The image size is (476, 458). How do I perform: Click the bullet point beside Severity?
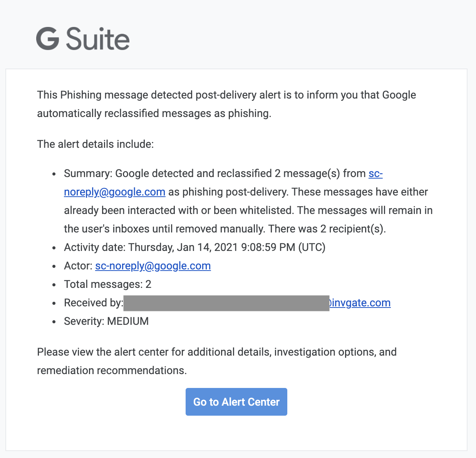tap(54, 322)
